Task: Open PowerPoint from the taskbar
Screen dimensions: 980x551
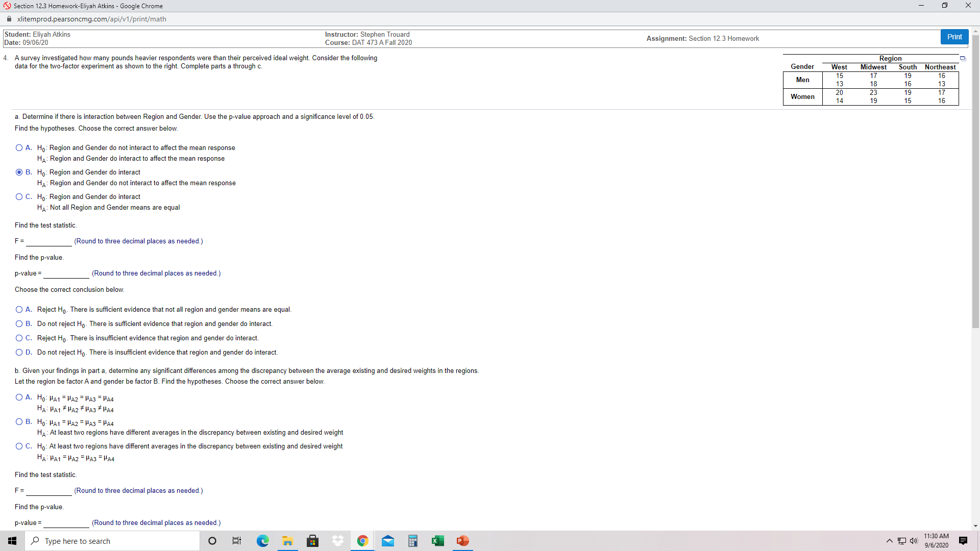Action: [x=462, y=541]
